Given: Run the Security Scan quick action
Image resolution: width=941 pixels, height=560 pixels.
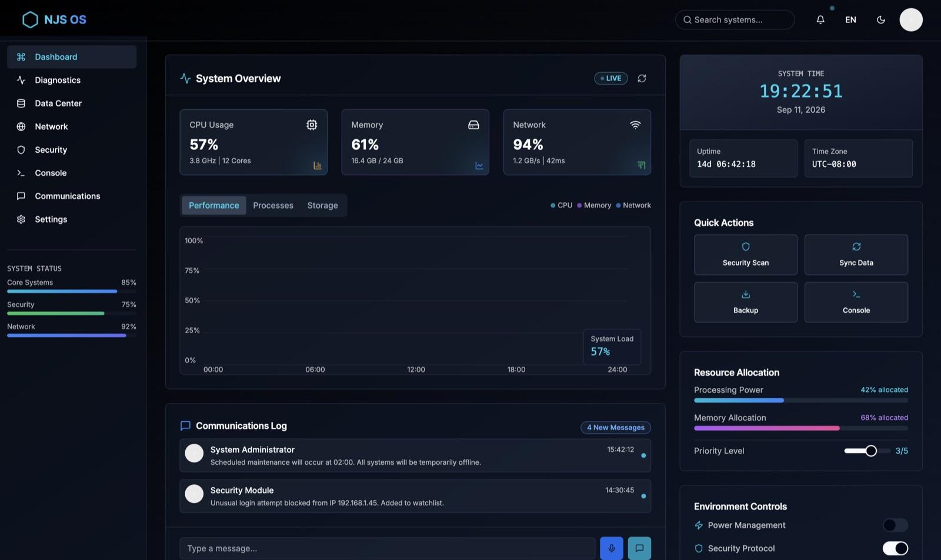Looking at the screenshot, I should (746, 254).
